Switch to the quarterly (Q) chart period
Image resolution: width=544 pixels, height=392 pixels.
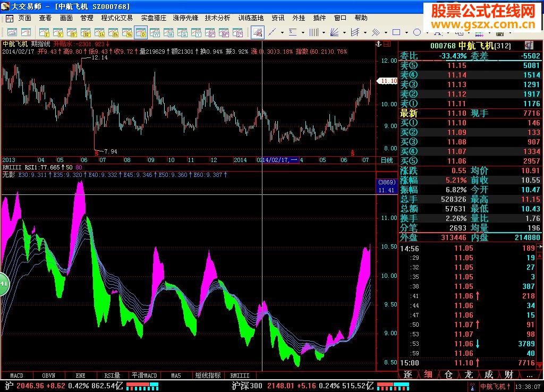point(183,32)
